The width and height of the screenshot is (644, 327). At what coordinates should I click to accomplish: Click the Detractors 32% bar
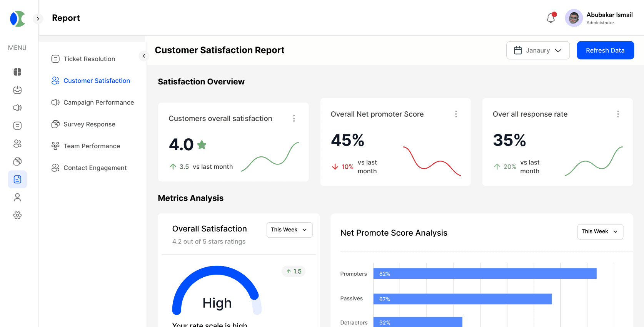click(418, 322)
